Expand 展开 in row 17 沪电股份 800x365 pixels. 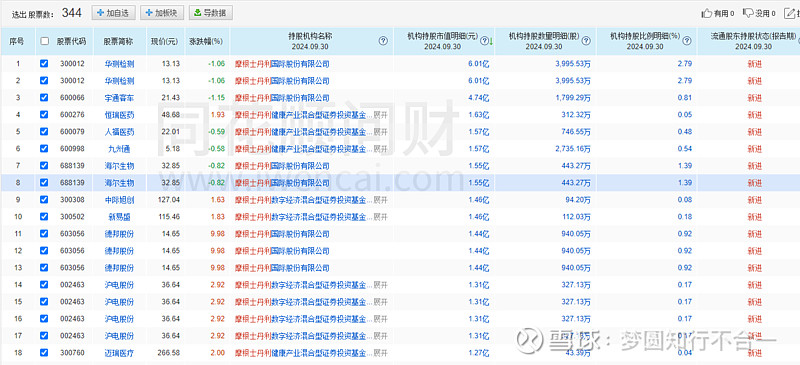[x=381, y=335]
